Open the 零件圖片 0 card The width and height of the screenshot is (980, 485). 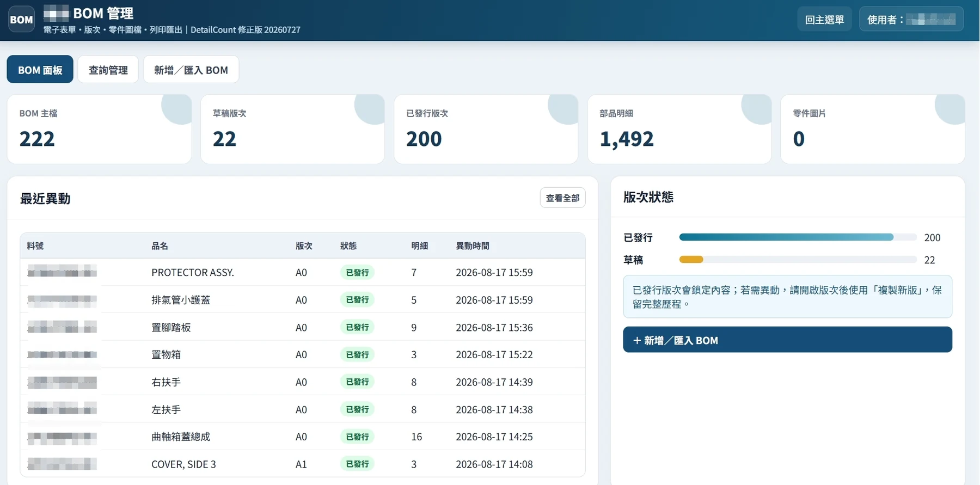click(x=873, y=129)
